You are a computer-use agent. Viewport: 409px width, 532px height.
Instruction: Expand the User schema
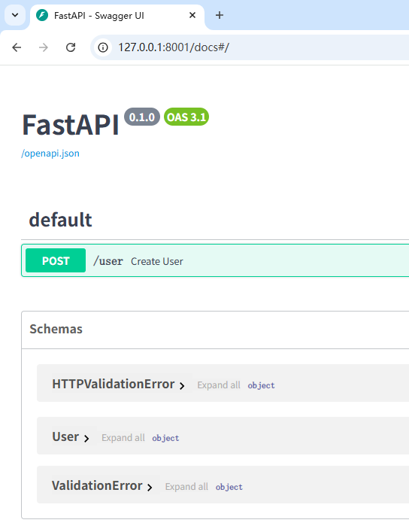click(65, 436)
